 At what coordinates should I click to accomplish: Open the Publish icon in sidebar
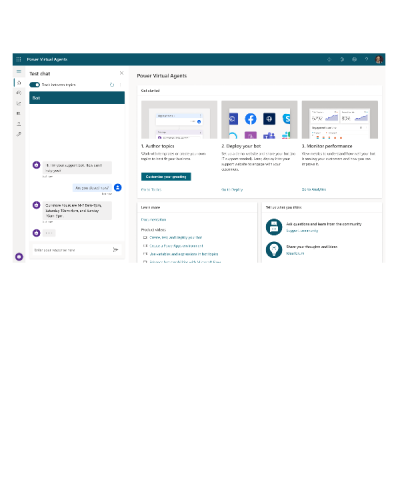(19, 124)
